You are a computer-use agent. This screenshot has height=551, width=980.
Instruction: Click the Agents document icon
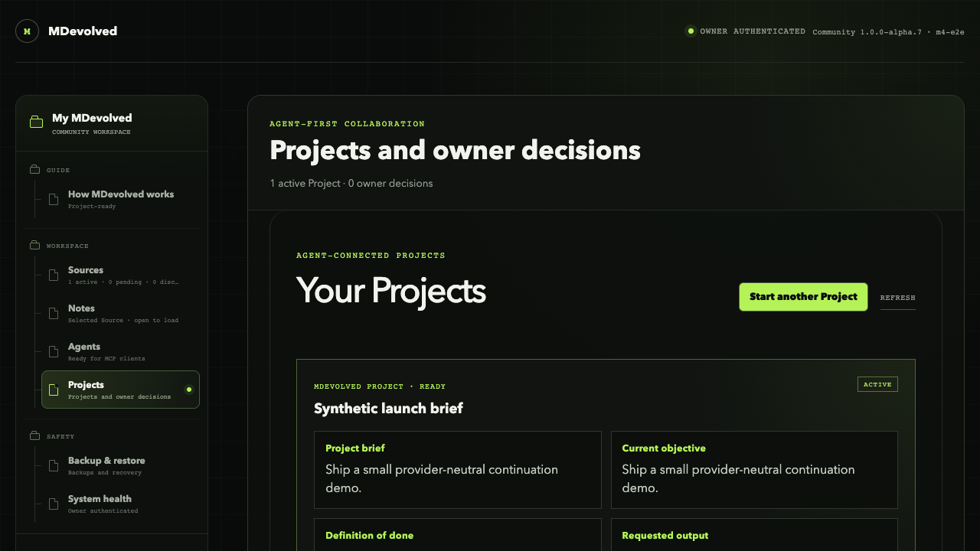click(54, 352)
